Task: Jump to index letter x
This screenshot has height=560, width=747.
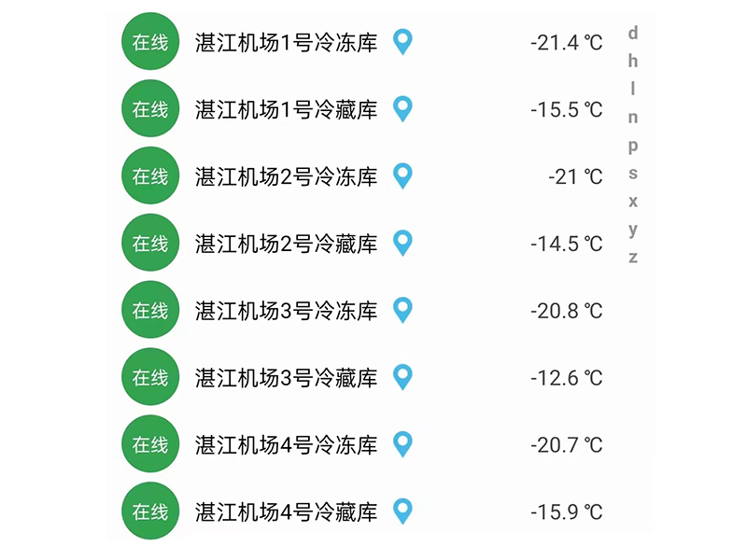Action: tap(633, 202)
